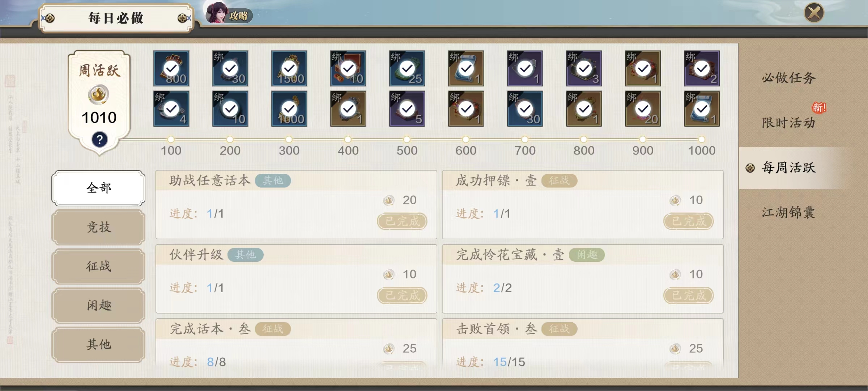Click the 500 milestone on activity progress bar
Viewport: 868px width, 391px height.
[407, 139]
